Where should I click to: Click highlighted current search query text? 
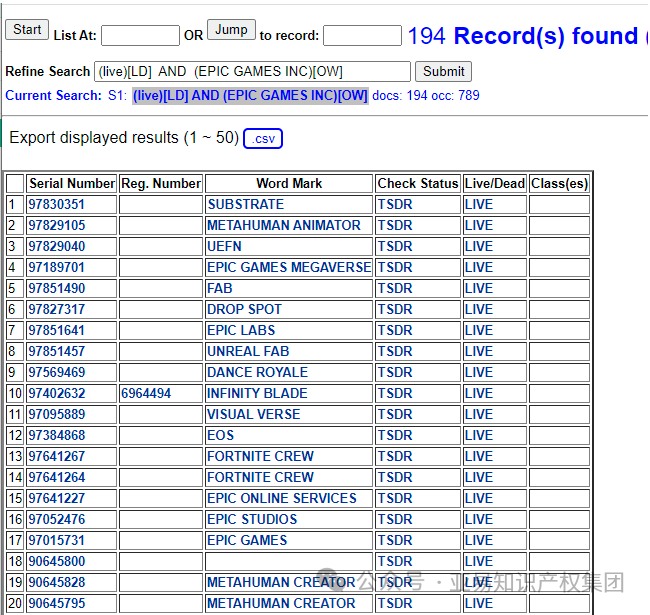[250, 96]
